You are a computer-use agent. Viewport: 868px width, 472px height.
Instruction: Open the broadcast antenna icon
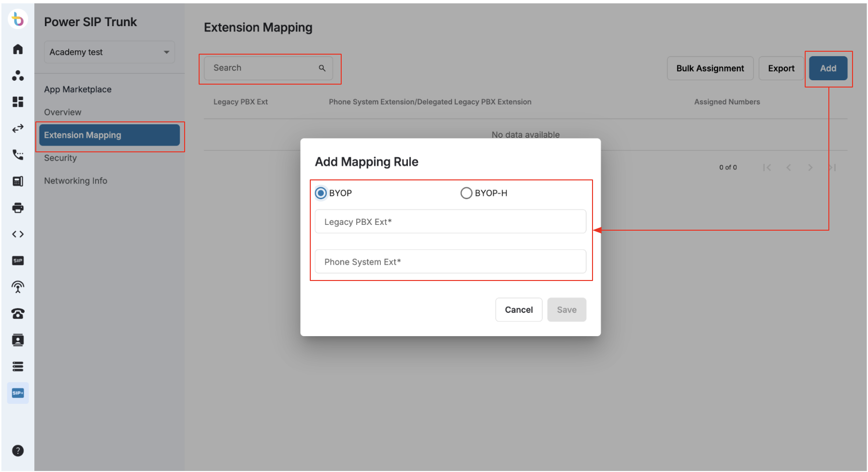click(18, 287)
